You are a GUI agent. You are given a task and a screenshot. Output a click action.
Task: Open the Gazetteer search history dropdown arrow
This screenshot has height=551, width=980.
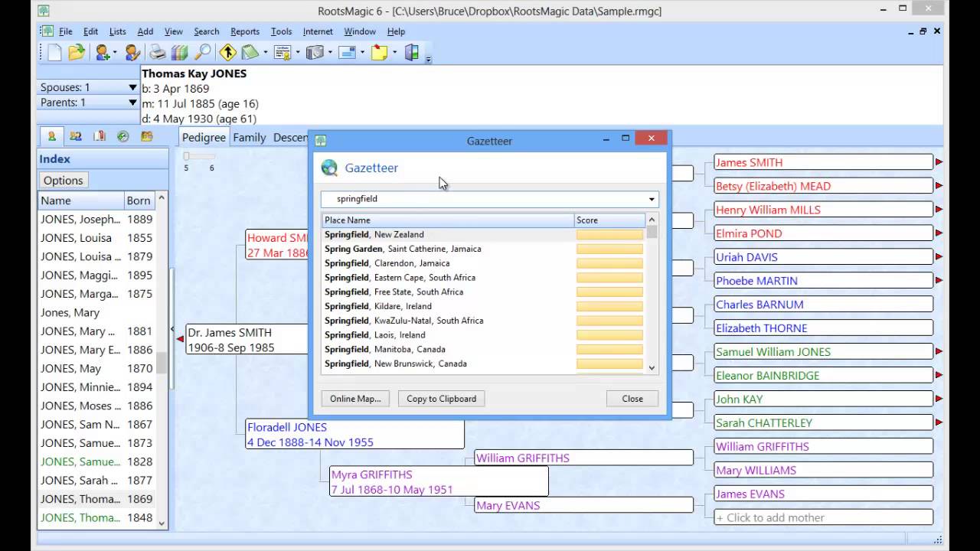(x=652, y=199)
